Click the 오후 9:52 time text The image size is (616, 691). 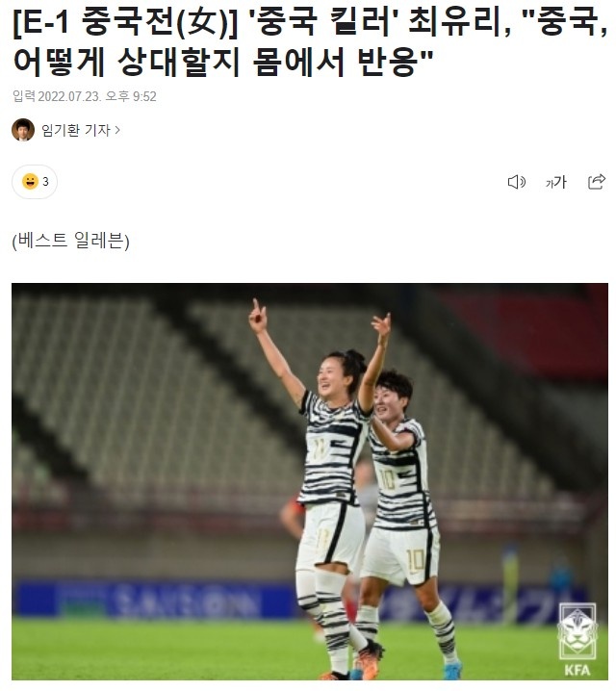pos(131,96)
